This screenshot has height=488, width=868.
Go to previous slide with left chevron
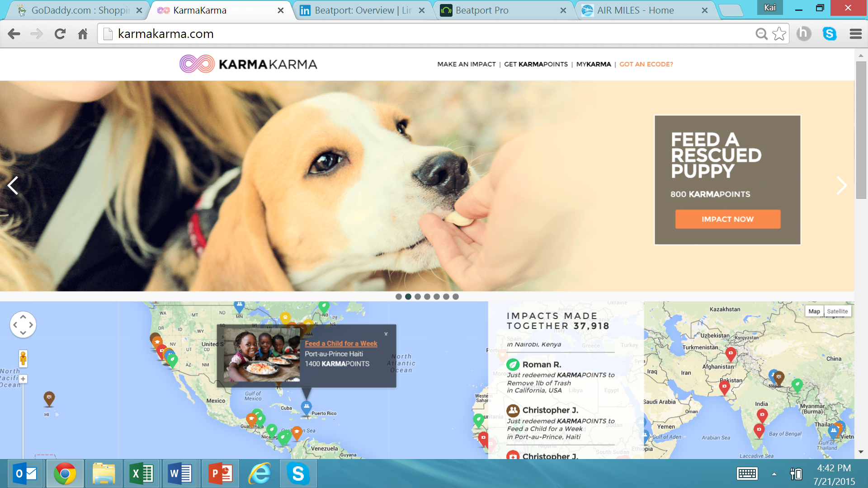click(13, 185)
